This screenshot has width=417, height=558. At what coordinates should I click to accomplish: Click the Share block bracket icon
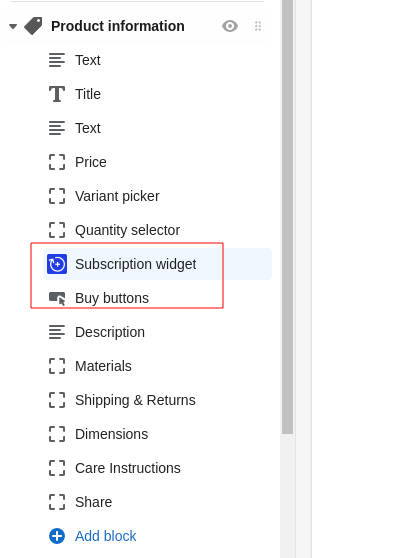(57, 502)
